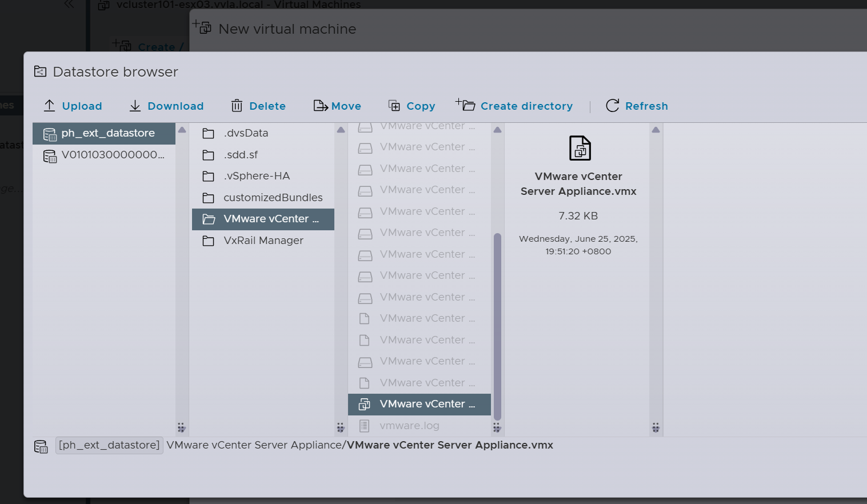Select the ph_ext_datastore datastore
The image size is (867, 504).
[108, 133]
